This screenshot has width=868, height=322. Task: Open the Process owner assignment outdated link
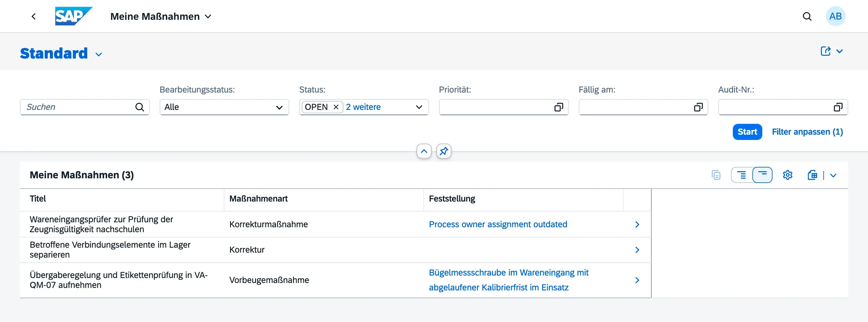[498, 224]
